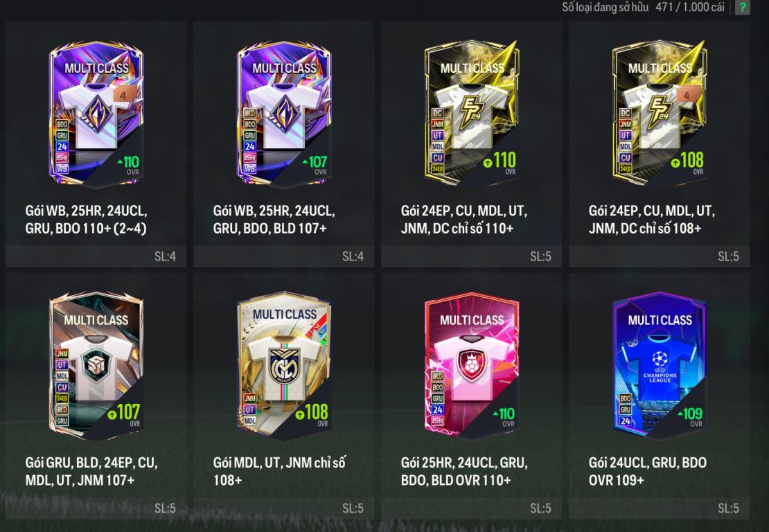Click the cube emblem on bronze card jersey
Screen dimensions: 769x532
[x=96, y=365]
